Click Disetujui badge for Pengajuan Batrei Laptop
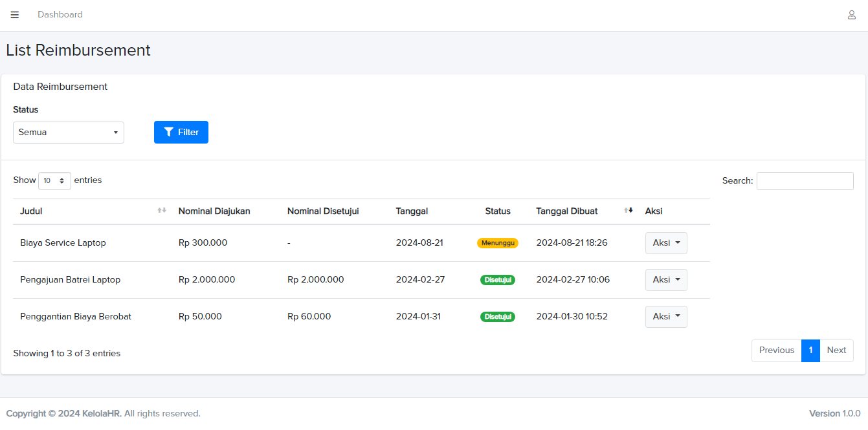This screenshot has height=430, width=868. pos(498,280)
